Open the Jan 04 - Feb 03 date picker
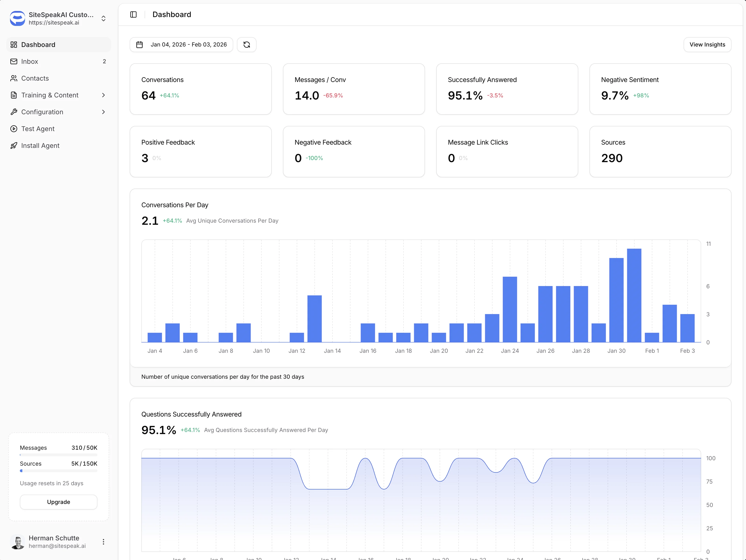Viewport: 746px width, 560px height. click(x=188, y=44)
